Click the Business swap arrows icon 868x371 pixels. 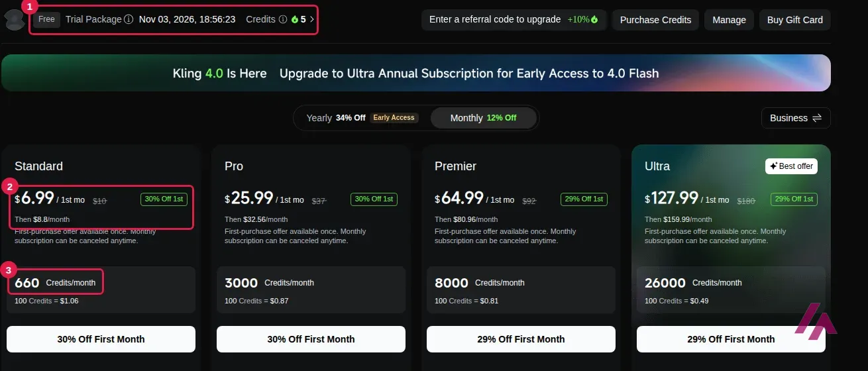[817, 118]
